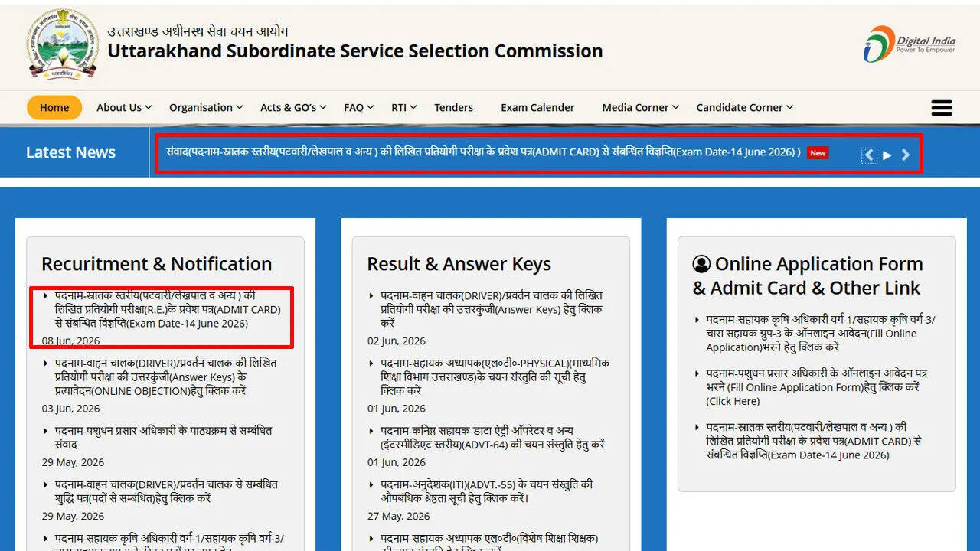Open the Home tab
The height and width of the screenshot is (551, 980).
pyautogui.click(x=54, y=107)
